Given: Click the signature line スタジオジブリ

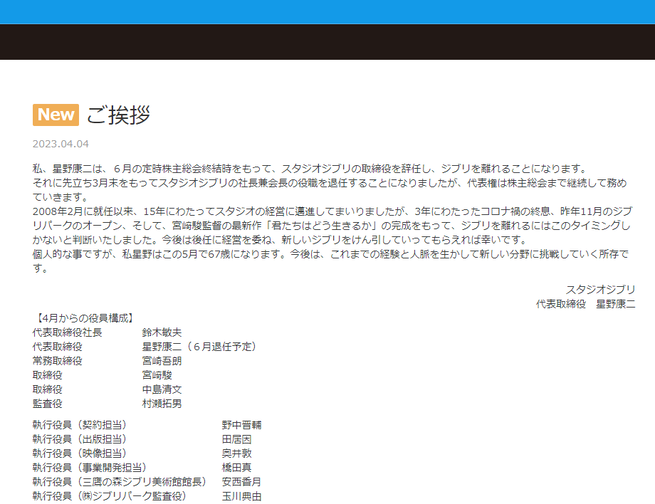Looking at the screenshot, I should pyautogui.click(x=600, y=289).
